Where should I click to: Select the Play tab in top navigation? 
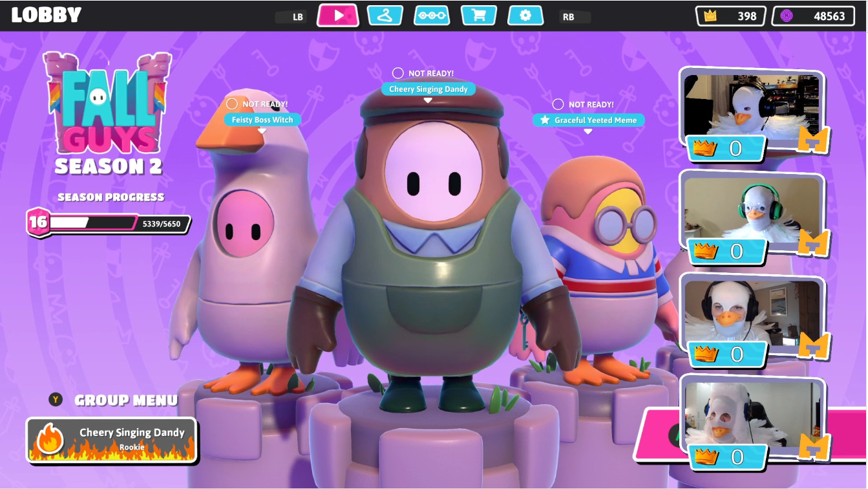(x=337, y=16)
